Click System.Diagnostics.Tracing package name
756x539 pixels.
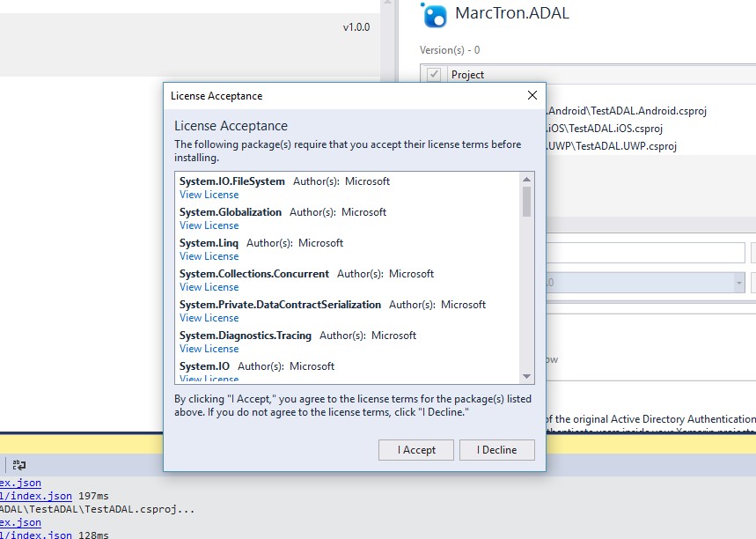(x=246, y=336)
